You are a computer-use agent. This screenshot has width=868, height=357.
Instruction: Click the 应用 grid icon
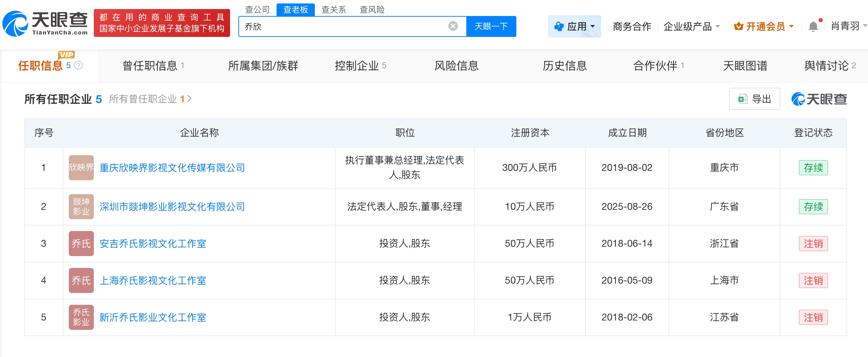[x=559, y=25]
